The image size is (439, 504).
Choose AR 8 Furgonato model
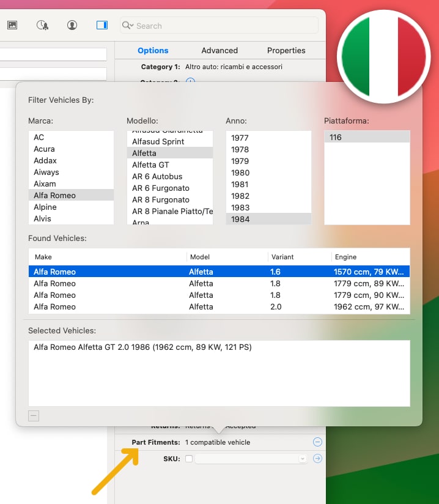[170, 199]
